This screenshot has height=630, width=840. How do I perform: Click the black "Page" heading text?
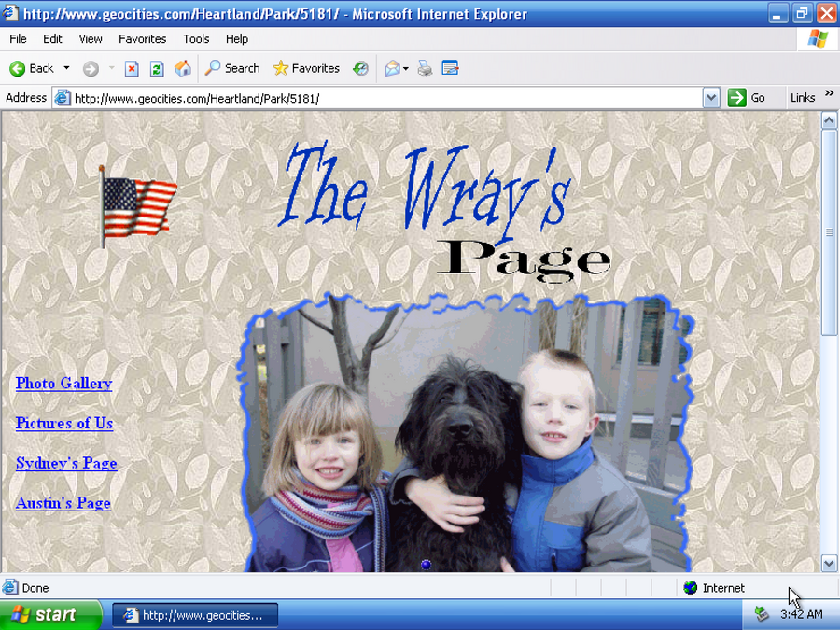click(524, 261)
